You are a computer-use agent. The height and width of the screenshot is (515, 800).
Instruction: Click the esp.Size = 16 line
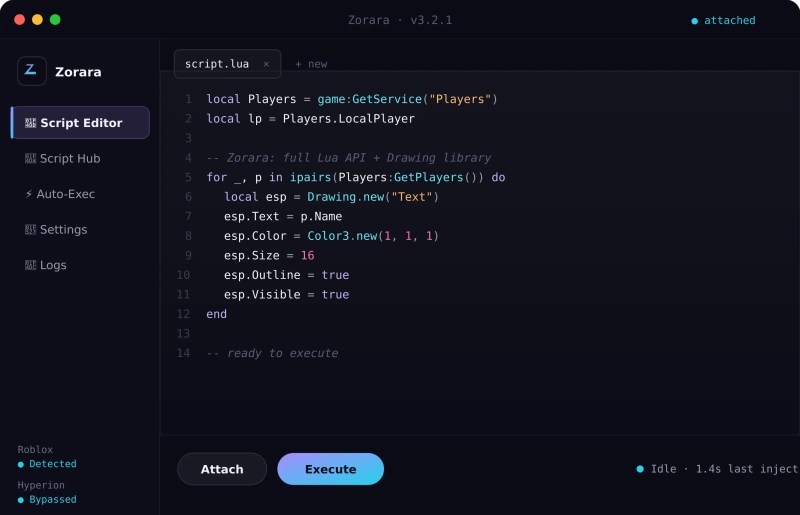(x=269, y=256)
